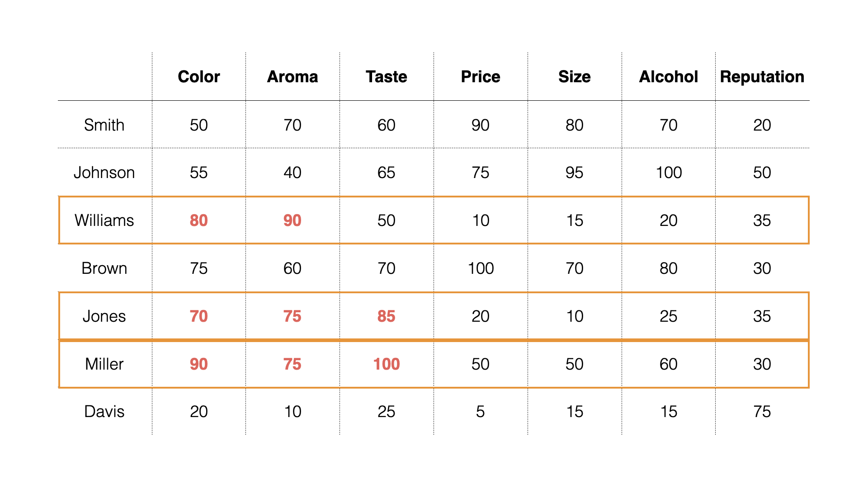868x488 pixels.
Task: Click Davis's Reputation value 75
Action: [762, 412]
